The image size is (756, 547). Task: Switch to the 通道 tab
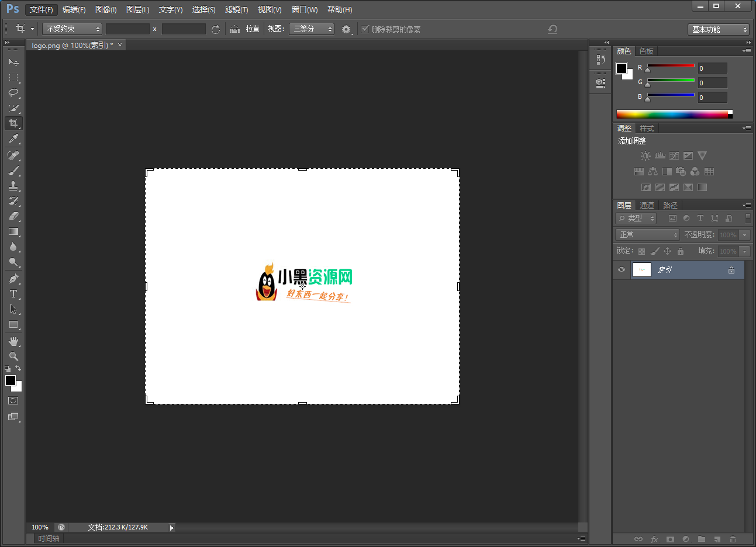pyautogui.click(x=647, y=206)
